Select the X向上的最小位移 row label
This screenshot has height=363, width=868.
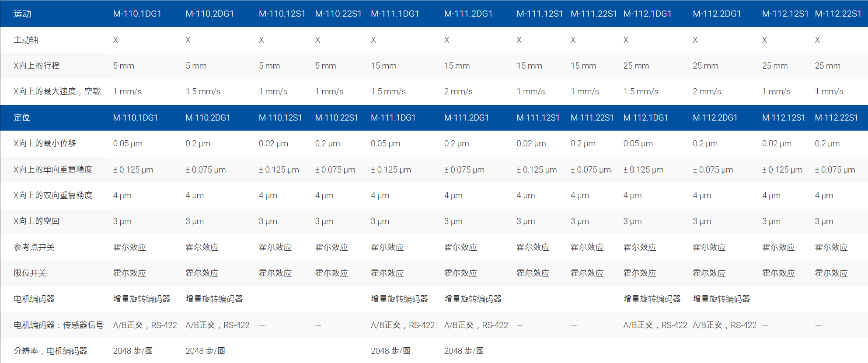point(45,143)
